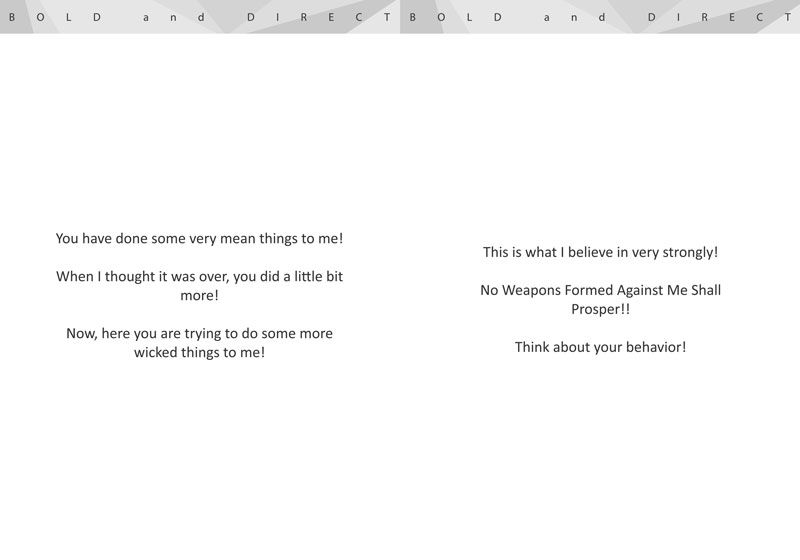Select the paragraph starting 'Now, here you are trying'
800x560 pixels.
pyautogui.click(x=199, y=343)
